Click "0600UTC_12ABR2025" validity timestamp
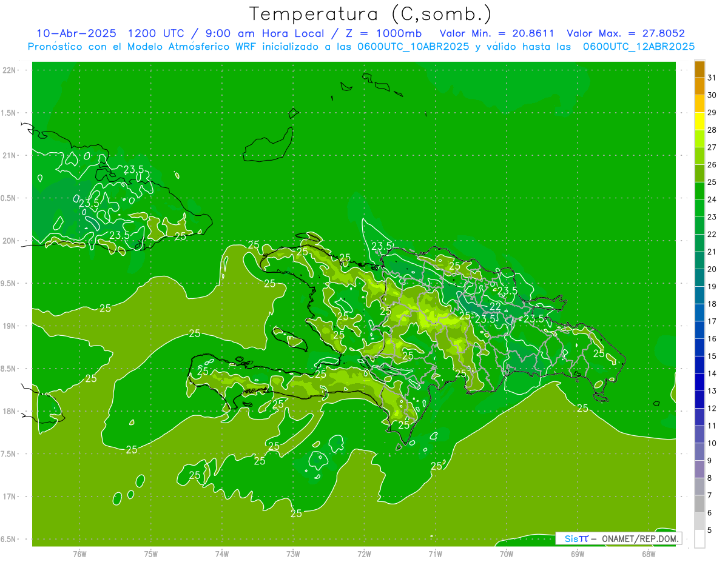 638,47
